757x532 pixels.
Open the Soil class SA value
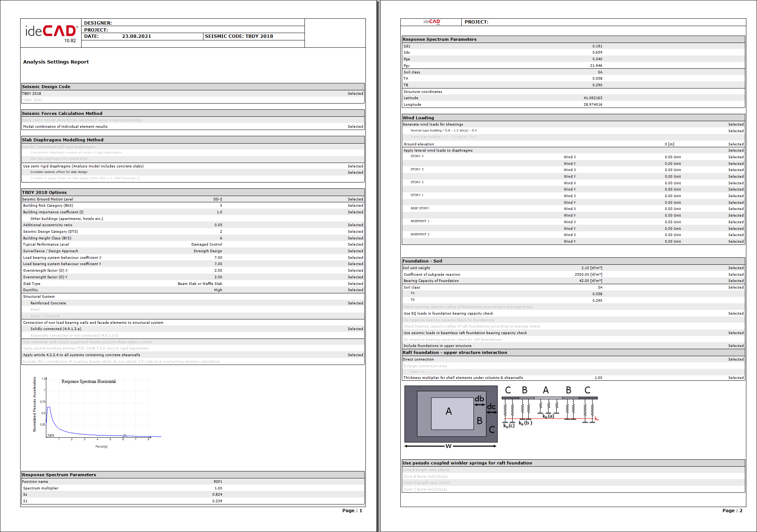(600, 72)
